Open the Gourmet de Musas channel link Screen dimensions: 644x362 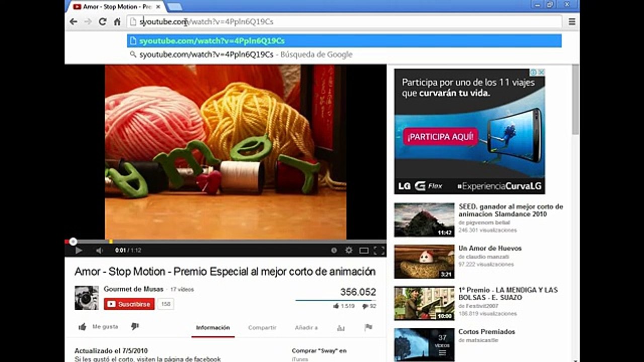click(133, 289)
